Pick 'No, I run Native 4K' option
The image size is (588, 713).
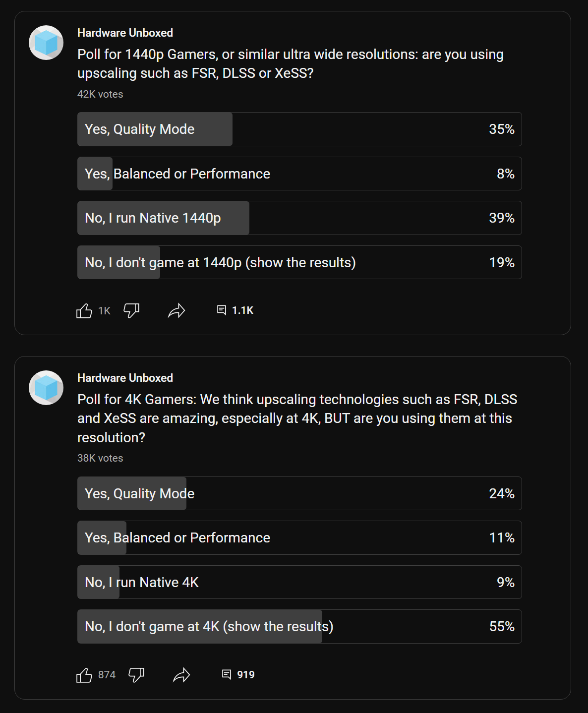[299, 582]
